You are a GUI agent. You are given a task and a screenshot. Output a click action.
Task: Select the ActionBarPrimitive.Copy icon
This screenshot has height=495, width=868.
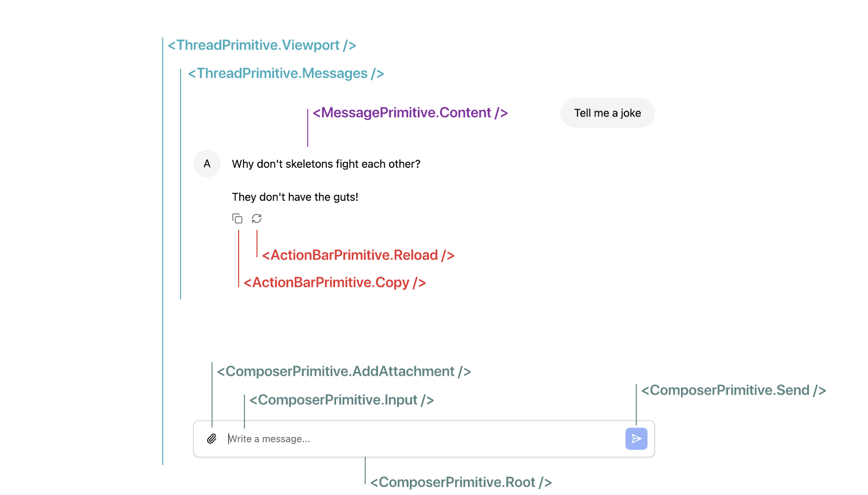[237, 218]
